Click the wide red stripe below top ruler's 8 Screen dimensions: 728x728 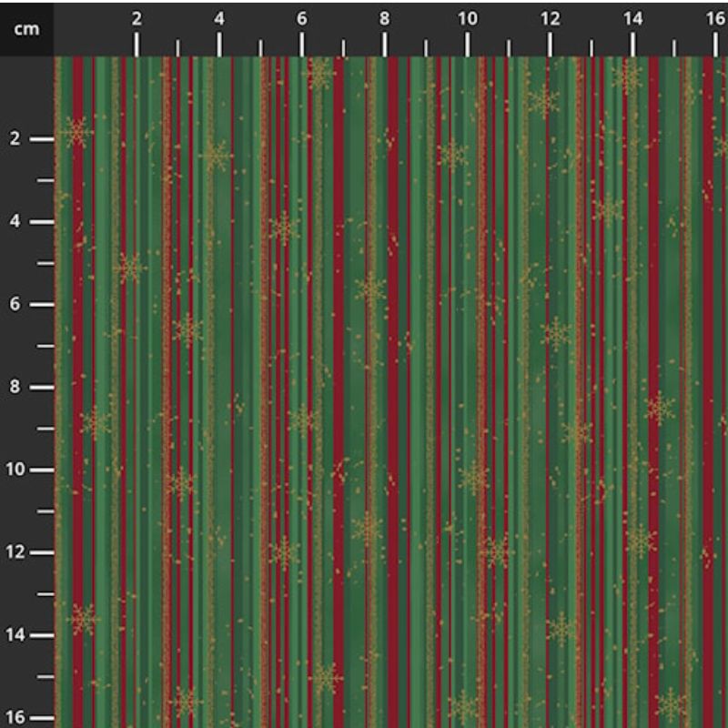coord(393,392)
